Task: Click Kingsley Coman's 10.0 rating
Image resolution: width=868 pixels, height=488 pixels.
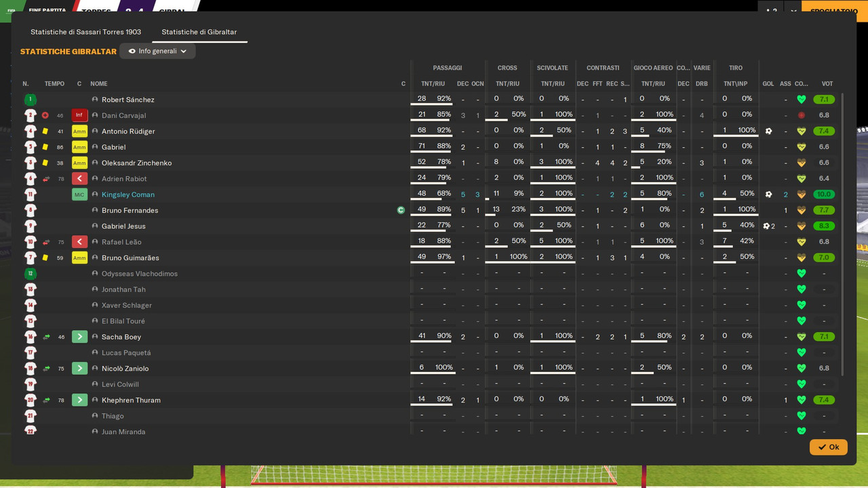Action: pos(824,195)
